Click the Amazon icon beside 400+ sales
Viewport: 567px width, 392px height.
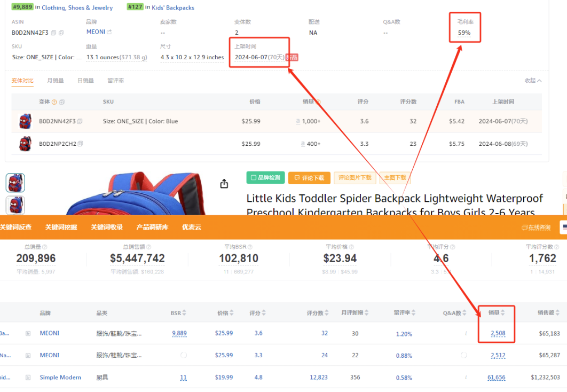(303, 144)
